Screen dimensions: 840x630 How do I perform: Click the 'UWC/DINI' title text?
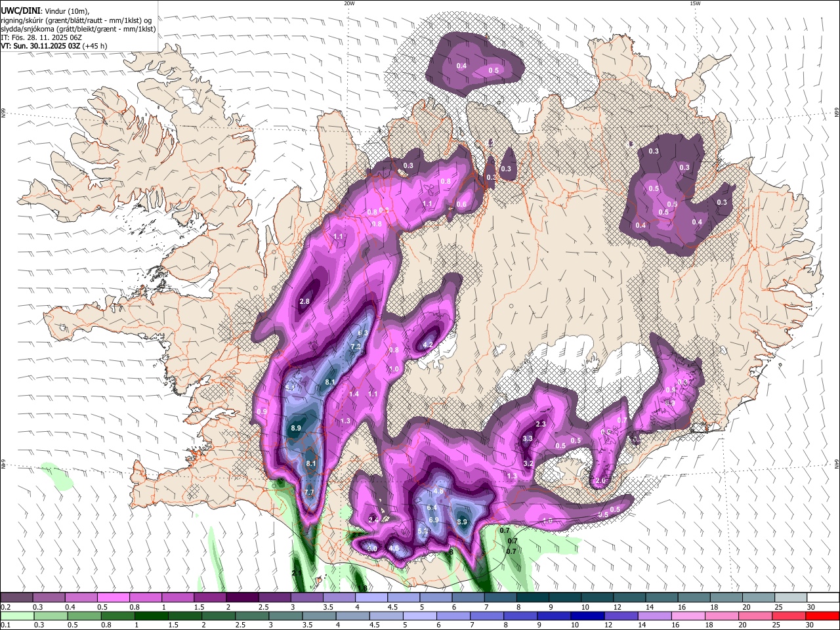pyautogui.click(x=20, y=10)
